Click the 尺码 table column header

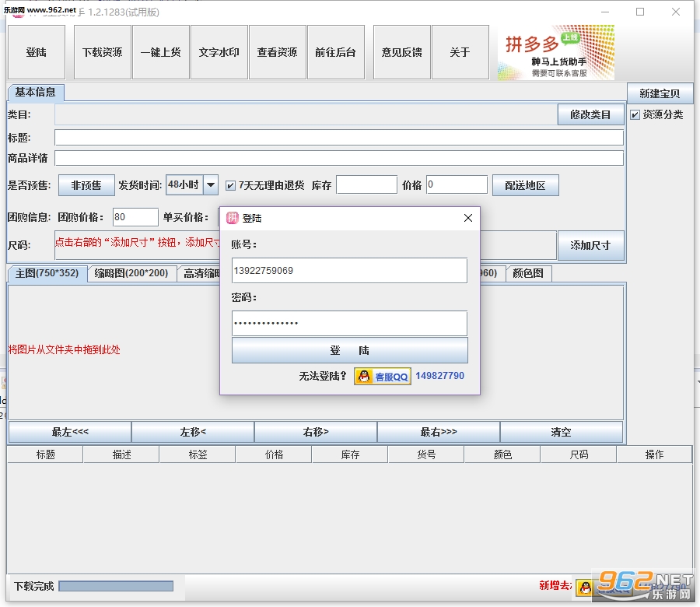tap(579, 454)
